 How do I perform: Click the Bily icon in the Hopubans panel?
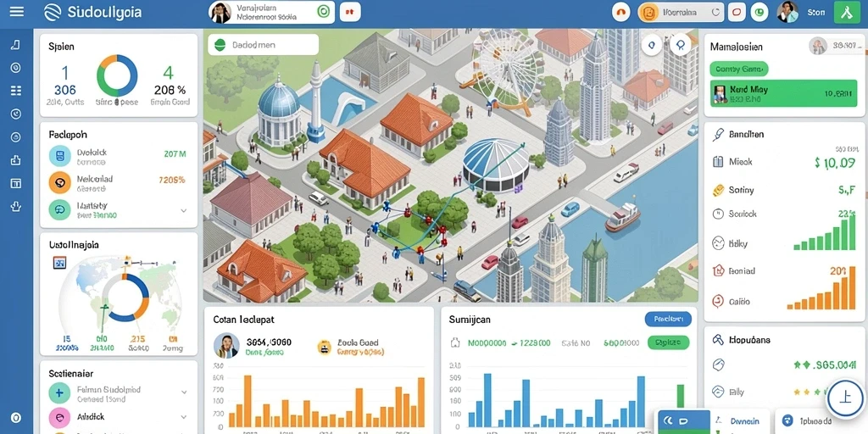coord(718,392)
